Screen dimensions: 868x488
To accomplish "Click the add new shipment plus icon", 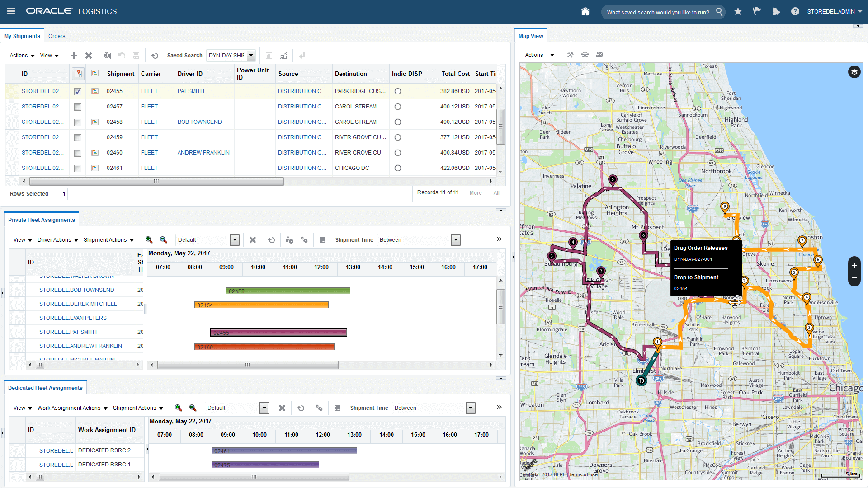I will coord(74,56).
